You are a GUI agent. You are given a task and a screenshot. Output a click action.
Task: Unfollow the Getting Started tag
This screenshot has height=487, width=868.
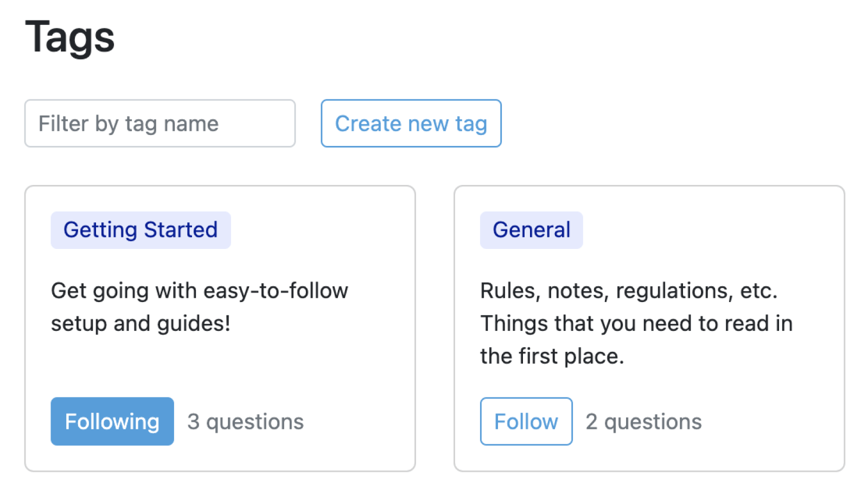[112, 421]
